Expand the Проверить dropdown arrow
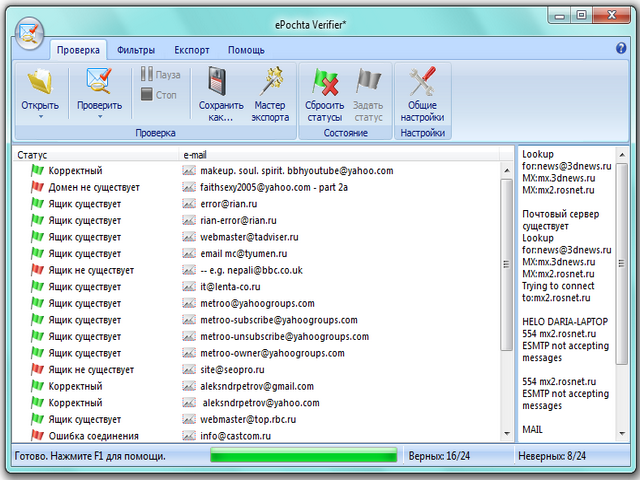The height and width of the screenshot is (480, 640). tap(100, 117)
